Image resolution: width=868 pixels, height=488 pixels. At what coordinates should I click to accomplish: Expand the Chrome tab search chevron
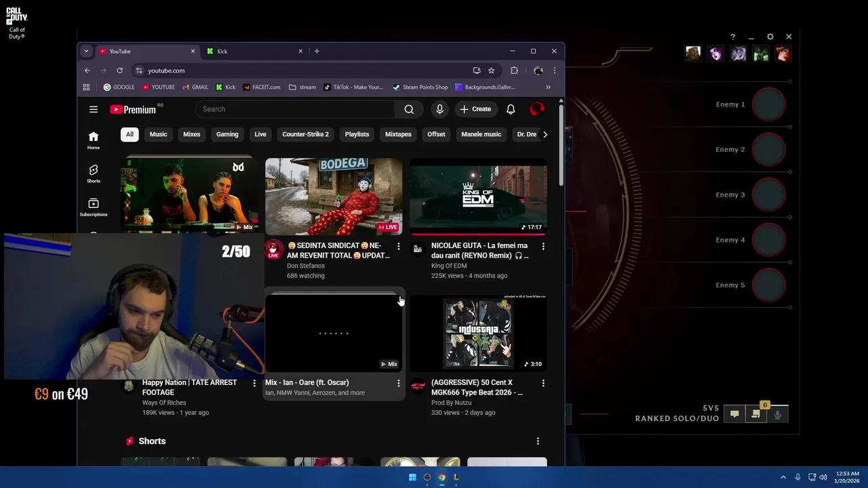[86, 51]
